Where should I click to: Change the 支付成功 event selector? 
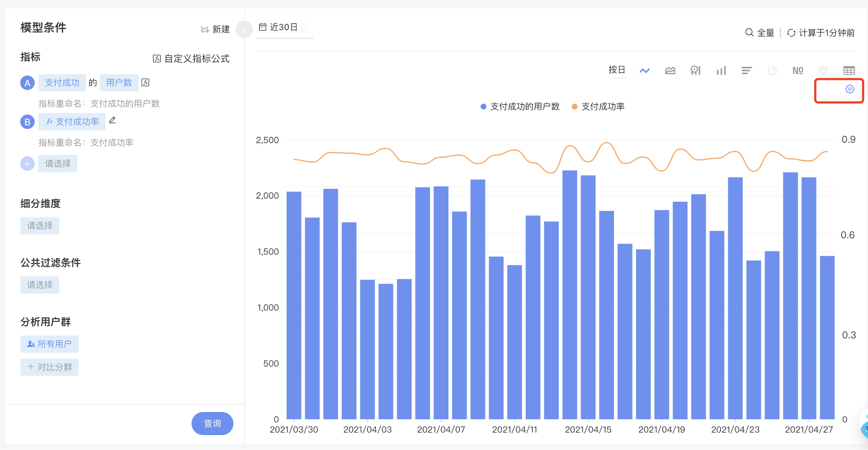click(x=62, y=83)
